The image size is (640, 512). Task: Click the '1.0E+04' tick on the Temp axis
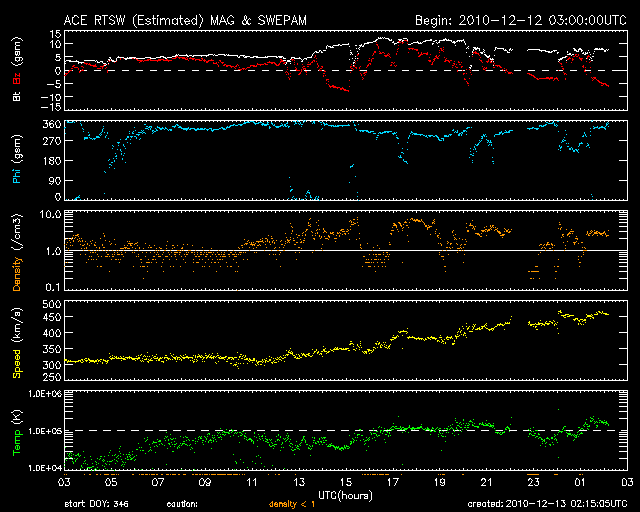click(45, 468)
